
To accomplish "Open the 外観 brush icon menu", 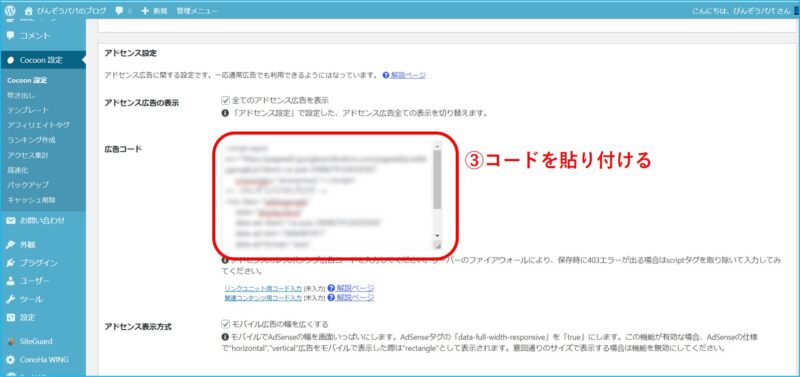I will pos(11,244).
